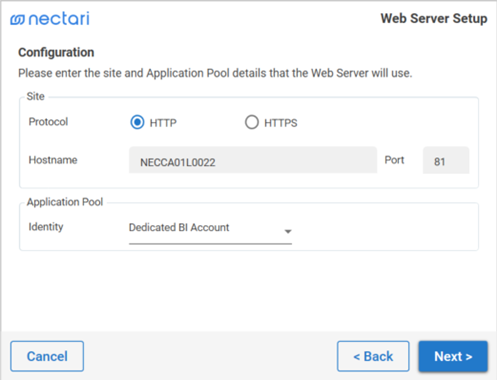Click the Web Server Setup title
Screen dimensions: 497x380
(x=434, y=18)
